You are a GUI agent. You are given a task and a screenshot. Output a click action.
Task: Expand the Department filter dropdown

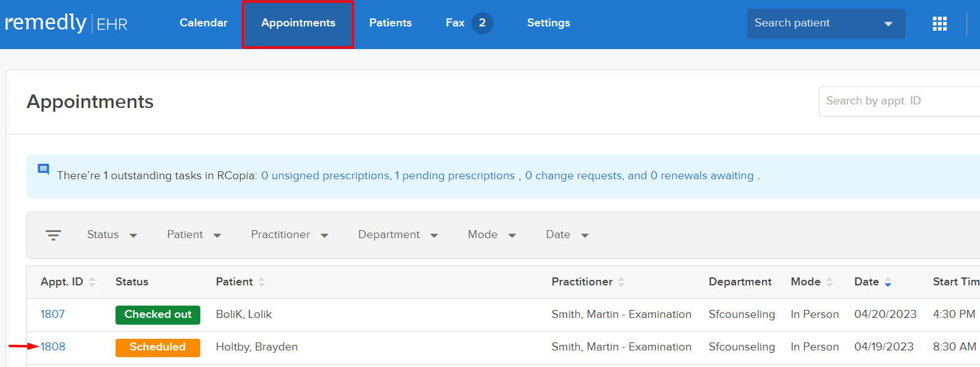point(398,235)
